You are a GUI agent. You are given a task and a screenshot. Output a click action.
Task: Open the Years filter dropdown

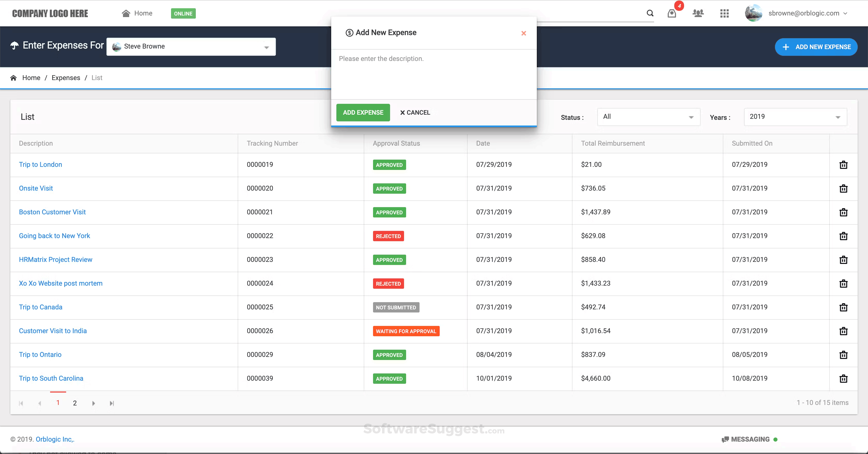pyautogui.click(x=795, y=117)
